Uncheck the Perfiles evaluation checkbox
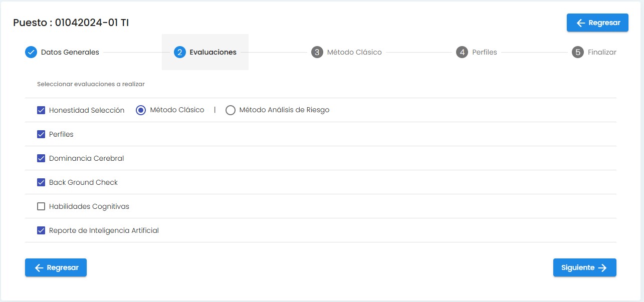 (x=41, y=134)
